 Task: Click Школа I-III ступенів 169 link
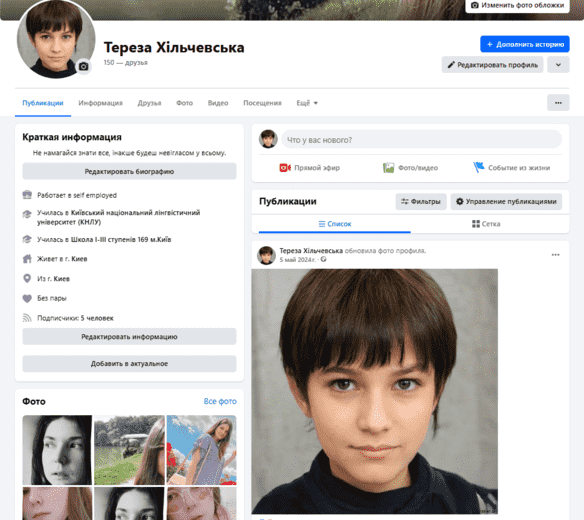(121, 240)
